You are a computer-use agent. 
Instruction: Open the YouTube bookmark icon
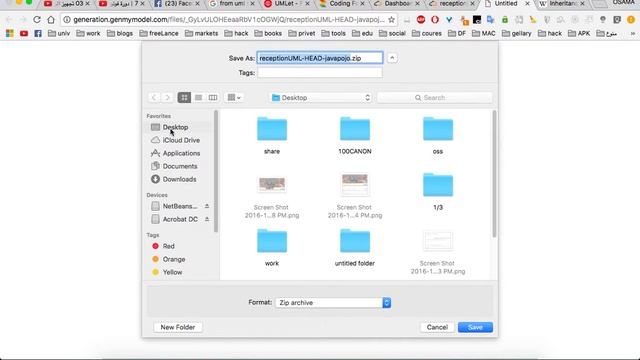coord(24,33)
